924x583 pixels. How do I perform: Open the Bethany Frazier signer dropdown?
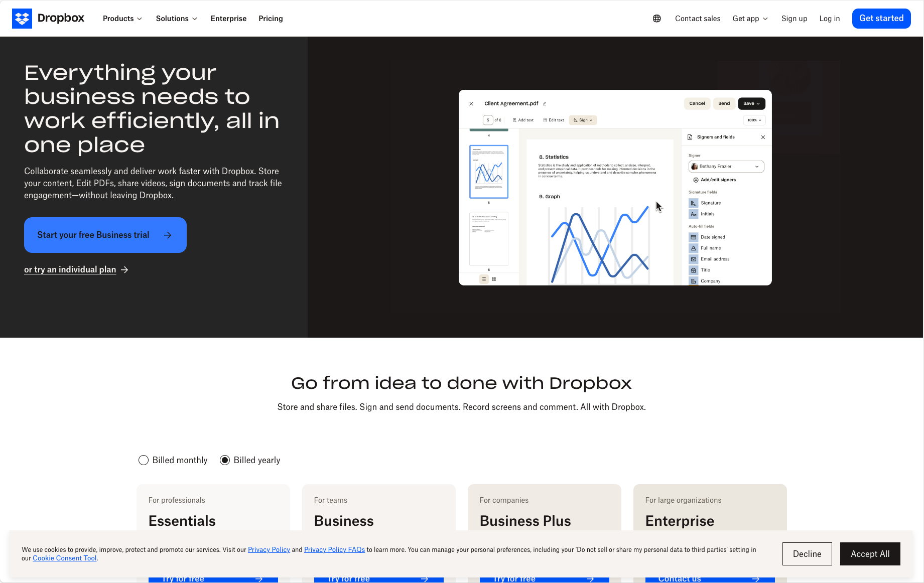(726, 167)
